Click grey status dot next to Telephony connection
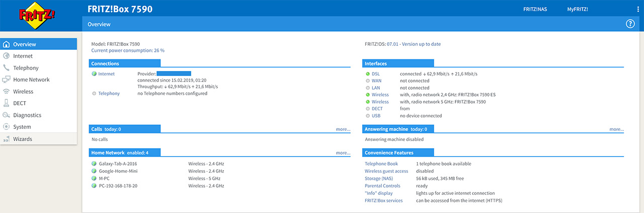 [x=94, y=94]
